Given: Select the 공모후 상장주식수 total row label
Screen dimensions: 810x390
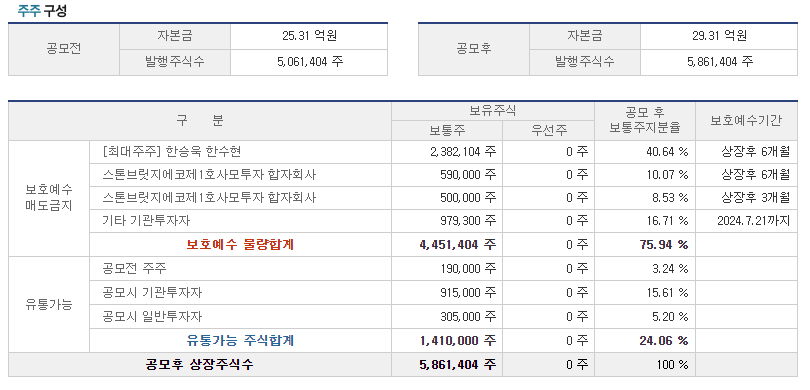Looking at the screenshot, I should tap(200, 365).
